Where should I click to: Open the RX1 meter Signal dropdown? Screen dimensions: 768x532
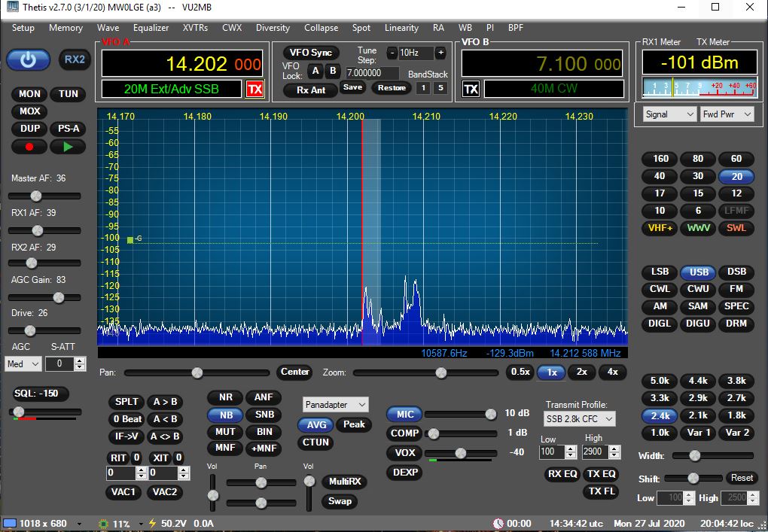tap(669, 114)
